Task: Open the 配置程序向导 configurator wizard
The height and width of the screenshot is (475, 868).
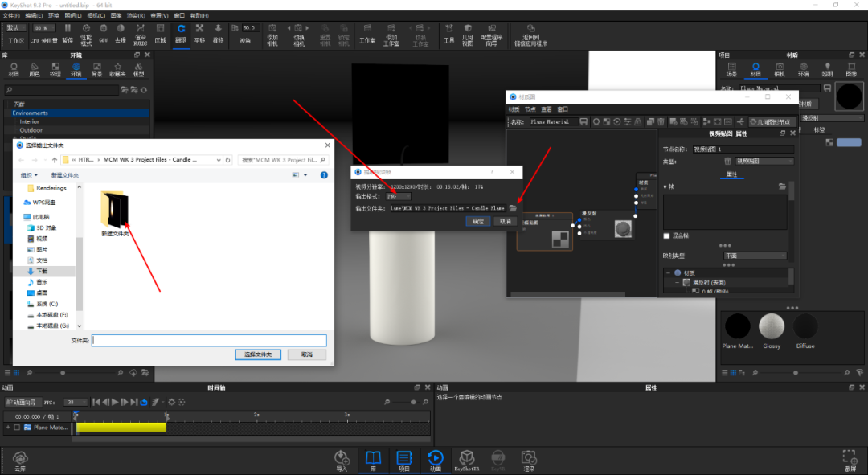Action: [x=492, y=34]
